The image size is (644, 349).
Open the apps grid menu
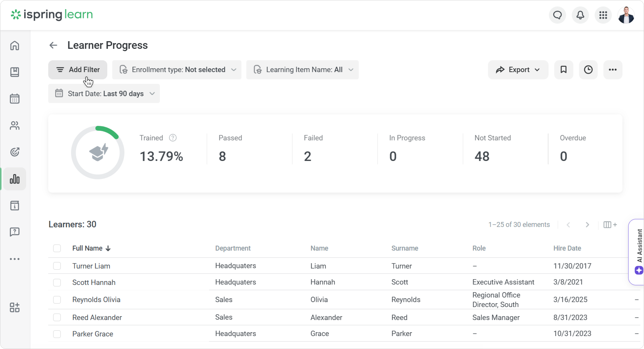click(x=603, y=15)
